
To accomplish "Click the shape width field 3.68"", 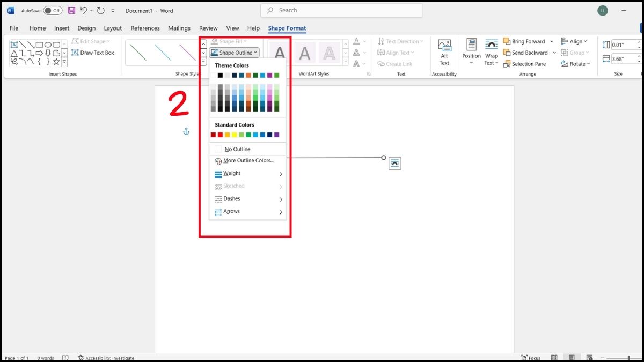I will pyautogui.click(x=627, y=58).
